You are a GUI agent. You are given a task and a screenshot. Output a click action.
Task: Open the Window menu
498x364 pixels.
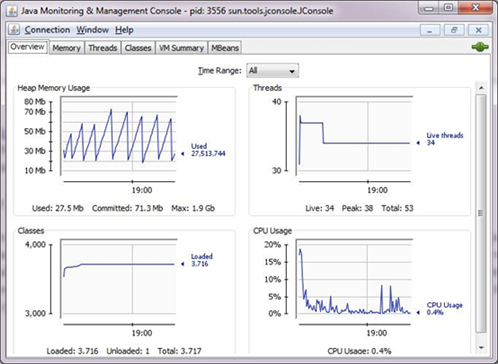(x=92, y=30)
